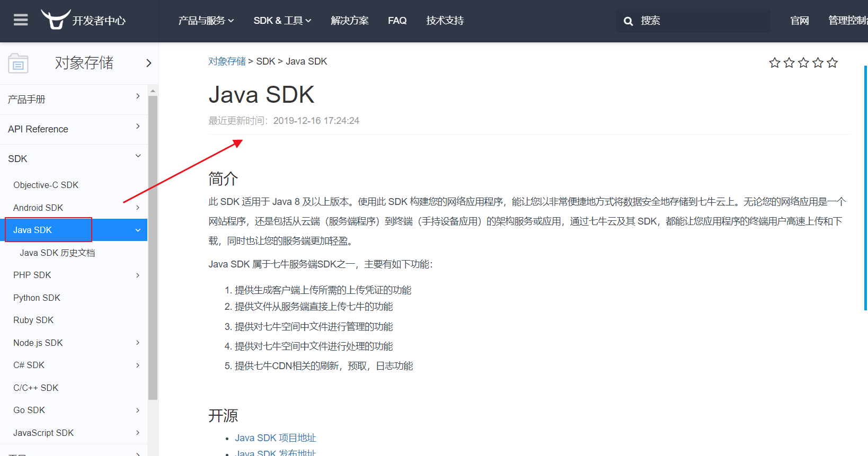Screen dimensions: 868x456
Task: Select Android SDK in the sidebar
Action: click(x=38, y=208)
